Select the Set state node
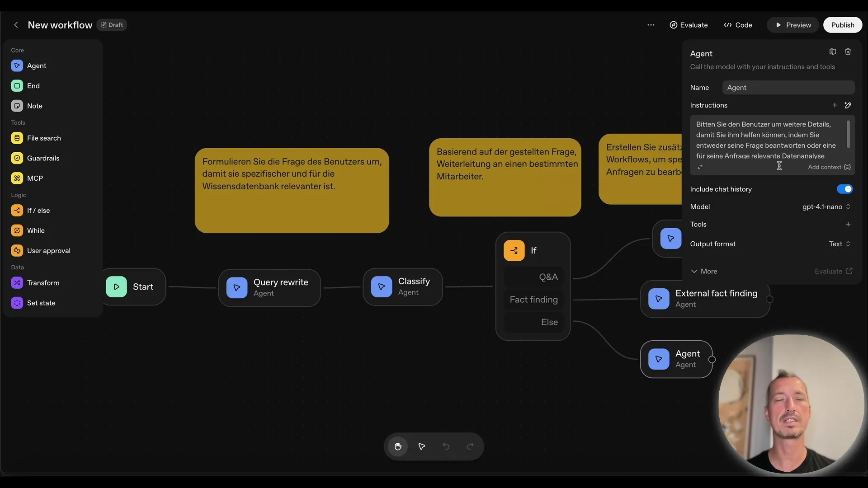The height and width of the screenshot is (488, 868). pyautogui.click(x=40, y=303)
